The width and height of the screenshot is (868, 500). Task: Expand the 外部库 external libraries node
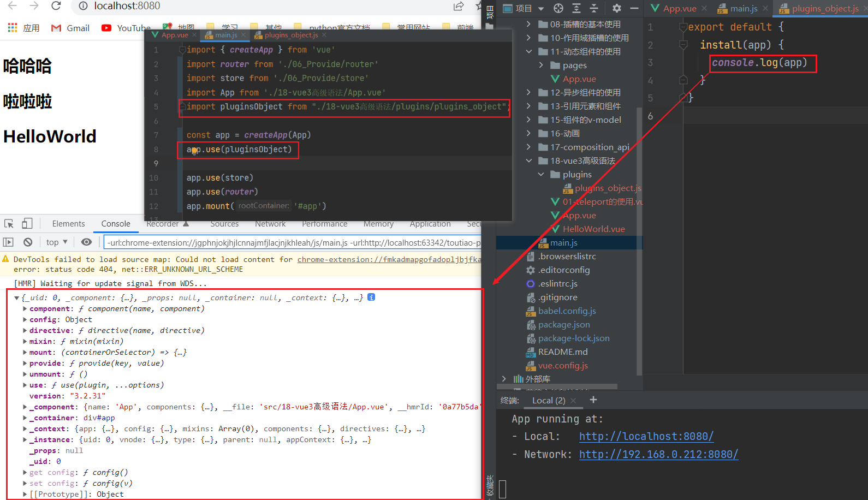click(x=504, y=378)
